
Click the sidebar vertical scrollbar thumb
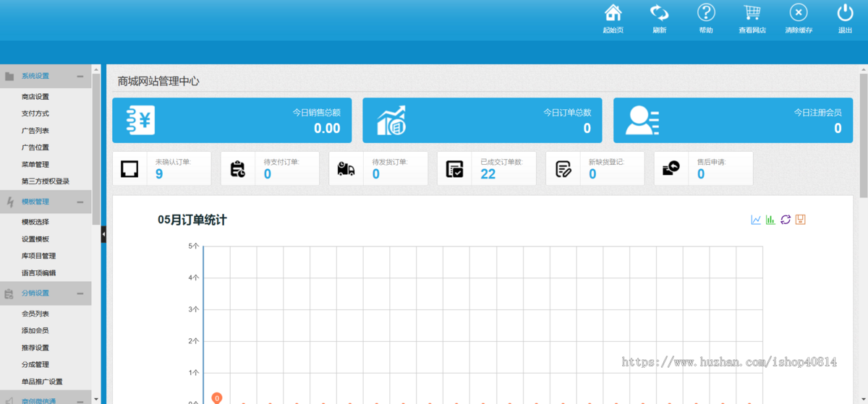pyautogui.click(x=96, y=149)
